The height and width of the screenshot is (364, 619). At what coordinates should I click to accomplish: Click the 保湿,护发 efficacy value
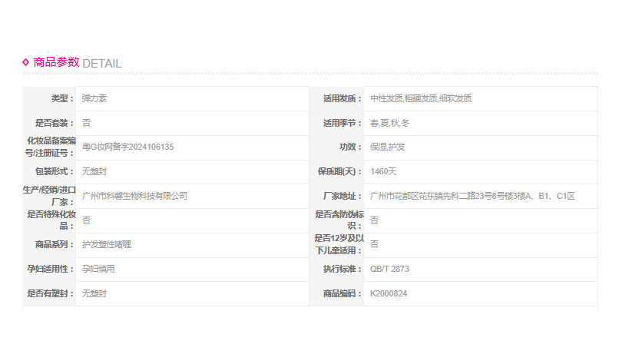[388, 147]
